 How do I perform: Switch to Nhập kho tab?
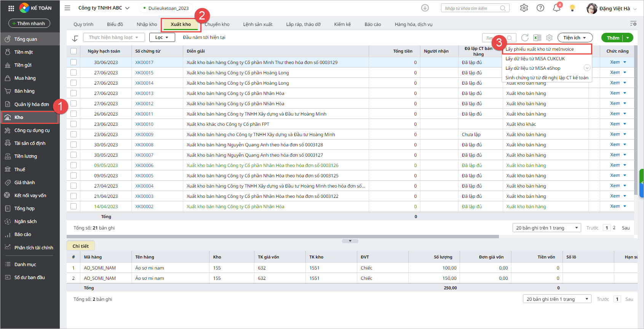pyautogui.click(x=147, y=24)
